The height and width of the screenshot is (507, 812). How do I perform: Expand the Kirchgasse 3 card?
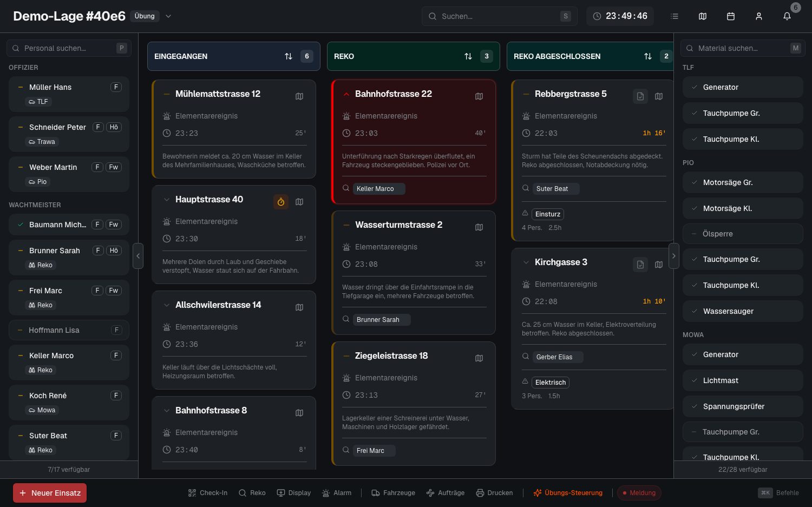[x=526, y=262]
